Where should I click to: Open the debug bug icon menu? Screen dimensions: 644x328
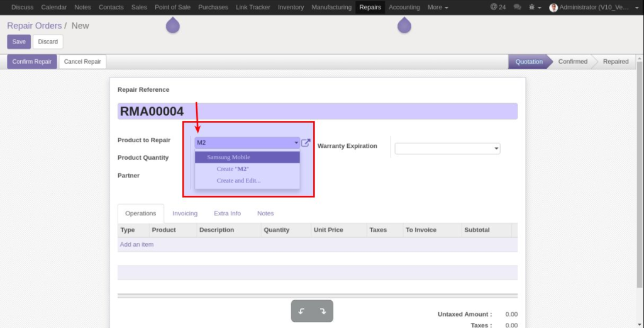[x=534, y=8]
